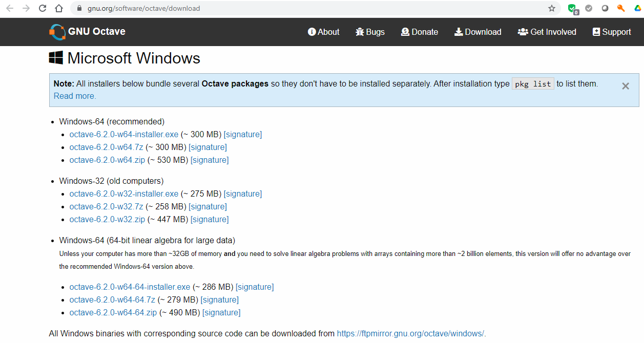Click the 'Windows-32 (old computers)' text
Image resolution: width=644 pixels, height=343 pixels.
click(111, 181)
